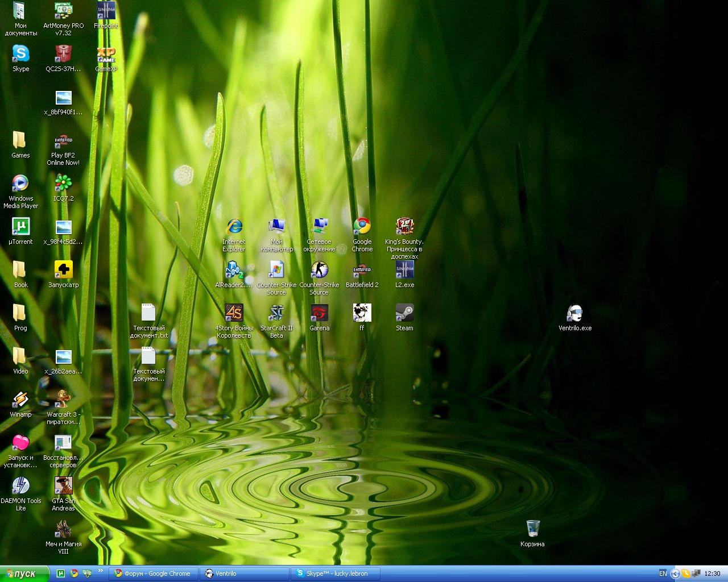Click the network connection tray icon

click(x=696, y=573)
